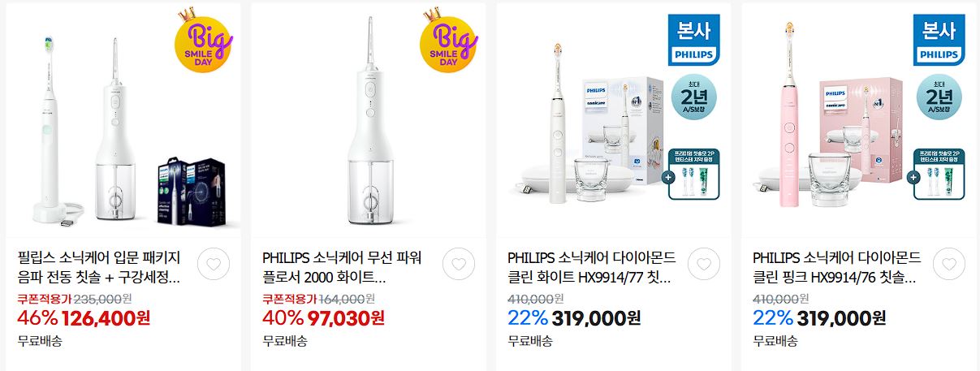Click the Philips 본사 badge on pink toothbrush
The height and width of the screenshot is (371, 980).
[939, 40]
